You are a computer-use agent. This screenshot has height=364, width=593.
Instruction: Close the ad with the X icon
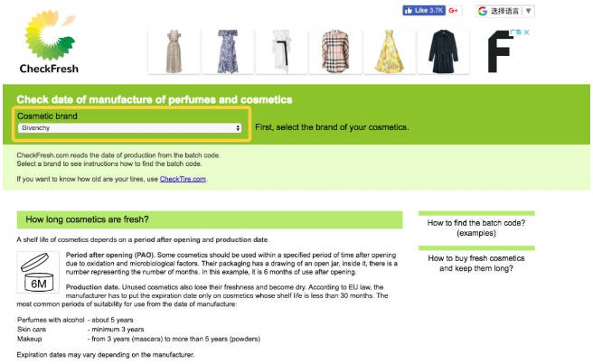tap(525, 33)
